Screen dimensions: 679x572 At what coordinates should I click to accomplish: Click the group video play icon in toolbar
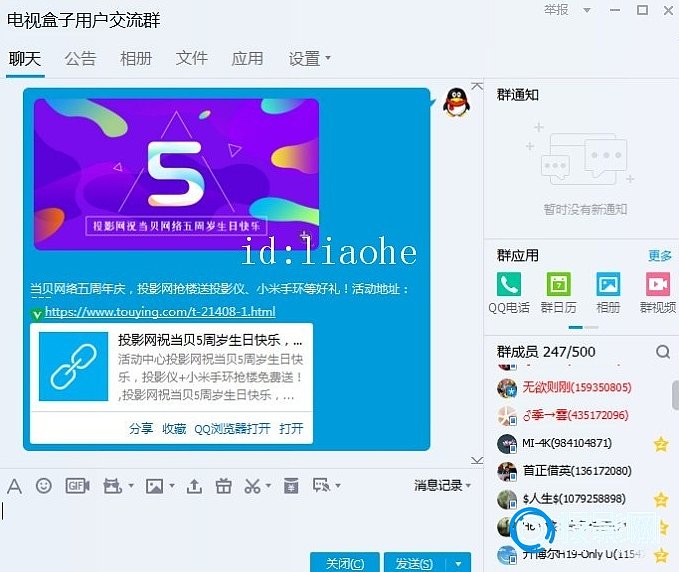(x=113, y=486)
